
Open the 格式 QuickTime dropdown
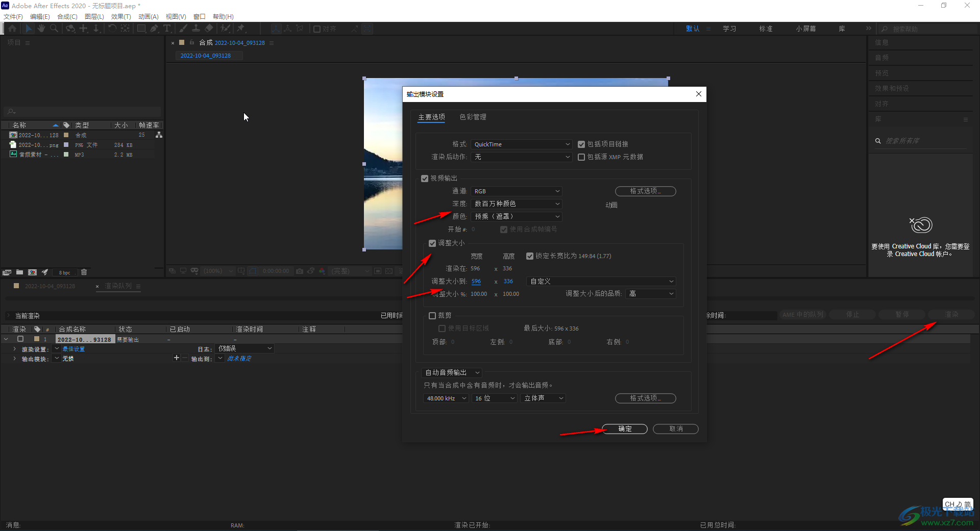(x=521, y=144)
